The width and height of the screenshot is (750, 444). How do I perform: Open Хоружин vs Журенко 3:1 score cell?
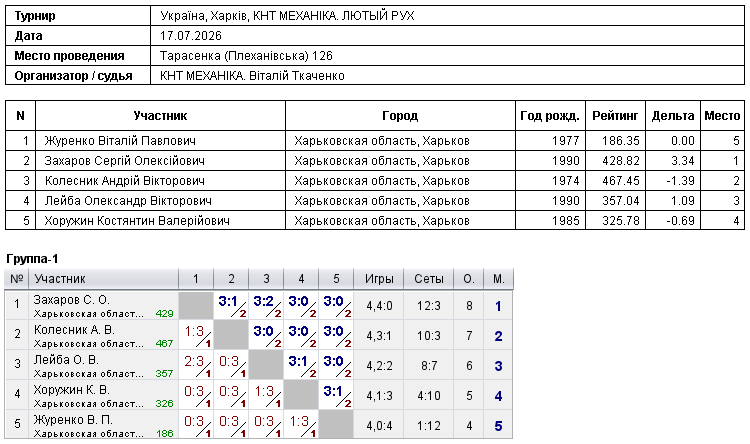click(x=336, y=396)
